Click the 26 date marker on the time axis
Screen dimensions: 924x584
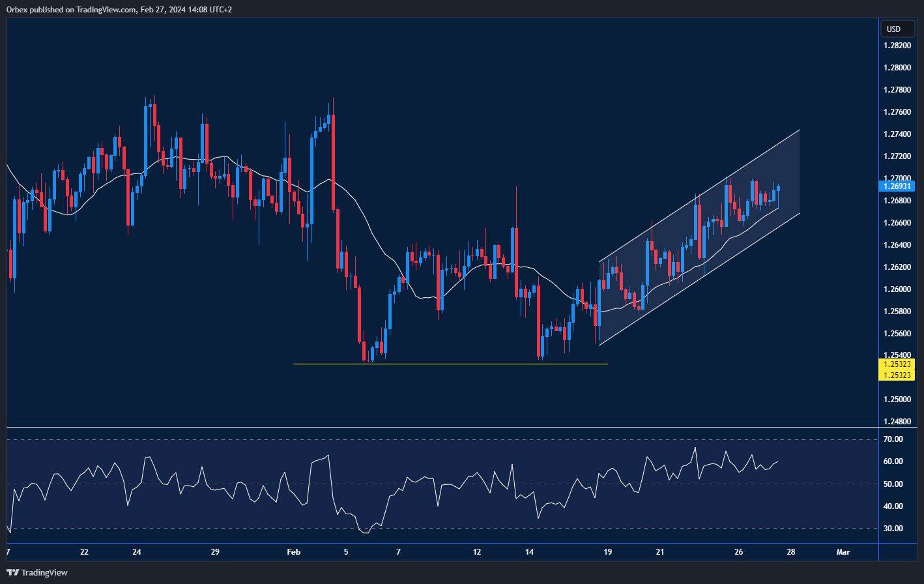coord(738,552)
